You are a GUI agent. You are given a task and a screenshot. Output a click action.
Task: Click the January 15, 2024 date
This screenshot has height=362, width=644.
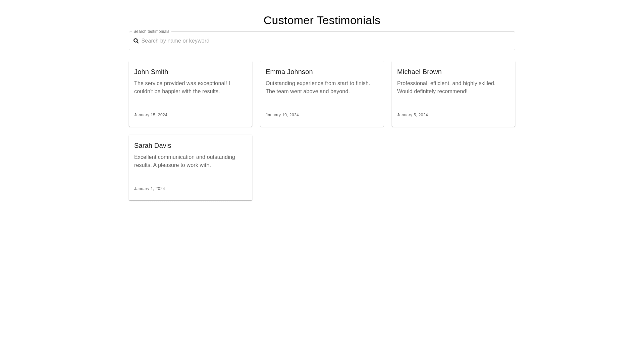[151, 115]
